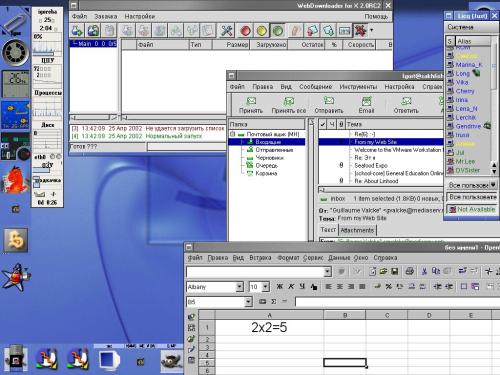Click the Cut scissors icon in OpenOffice
This screenshot has width=500, height=375.
424,271
